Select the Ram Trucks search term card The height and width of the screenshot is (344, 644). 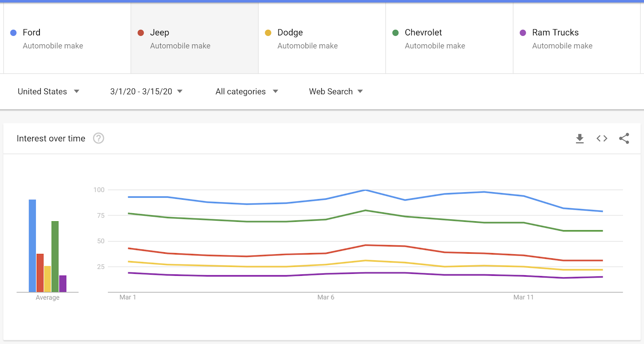coord(577,38)
